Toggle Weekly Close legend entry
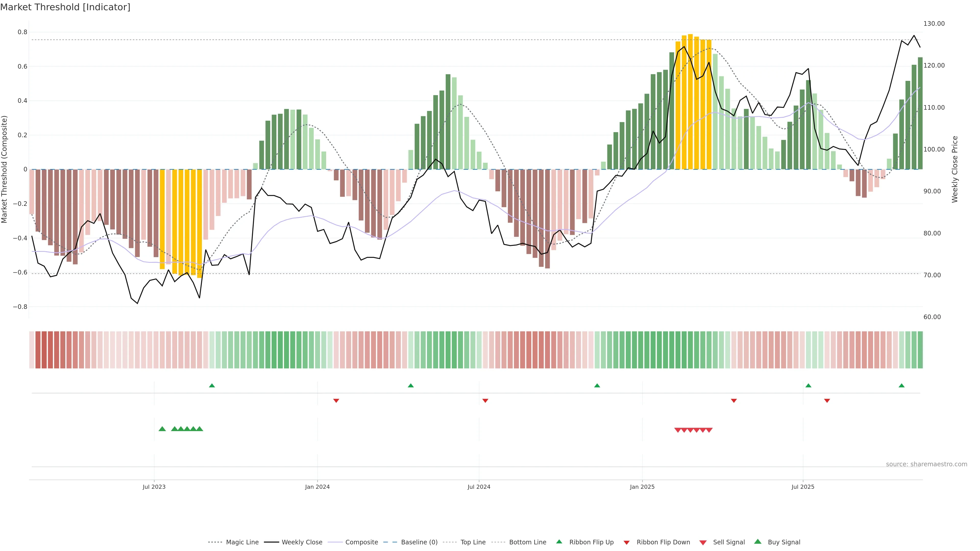 tap(302, 542)
